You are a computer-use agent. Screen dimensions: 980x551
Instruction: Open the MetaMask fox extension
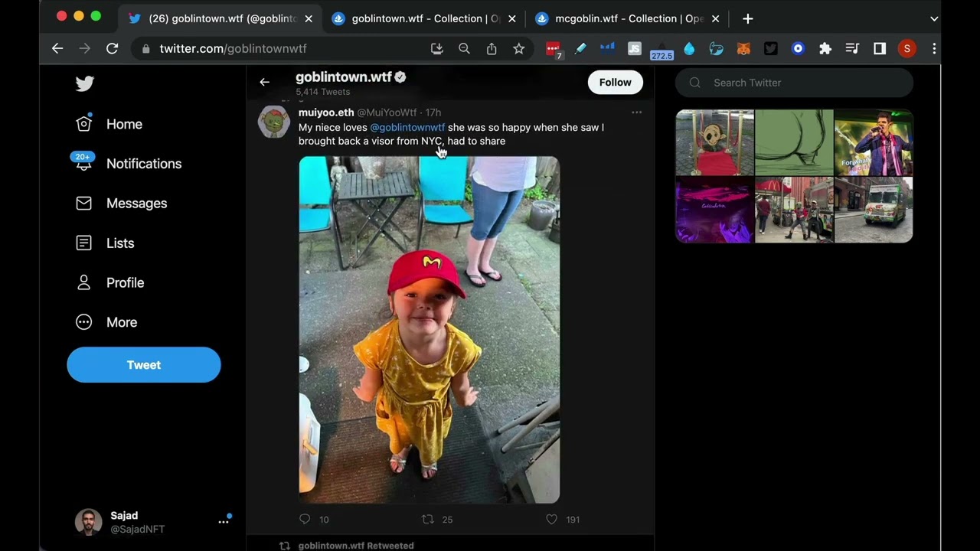point(743,48)
